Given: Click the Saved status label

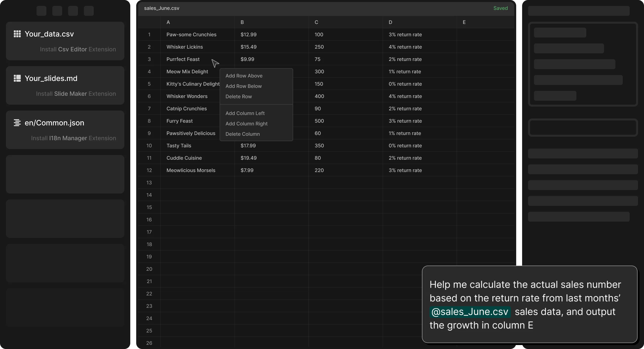Looking at the screenshot, I should point(500,8).
